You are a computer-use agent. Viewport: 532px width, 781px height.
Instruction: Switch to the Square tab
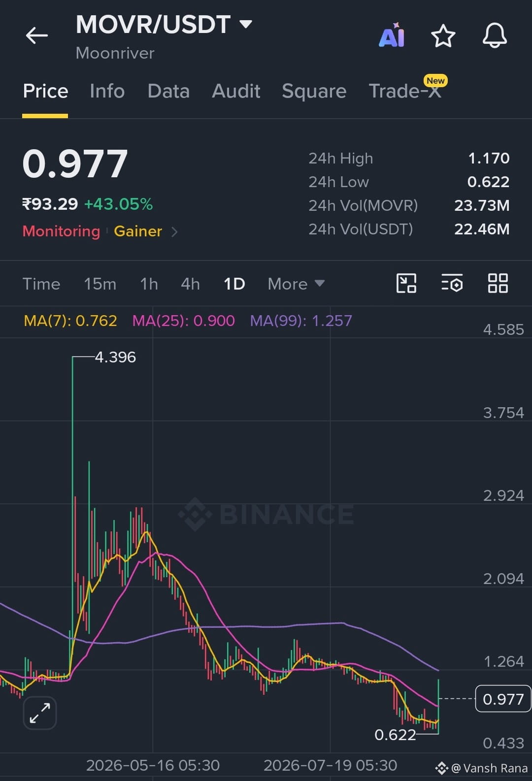(x=314, y=92)
